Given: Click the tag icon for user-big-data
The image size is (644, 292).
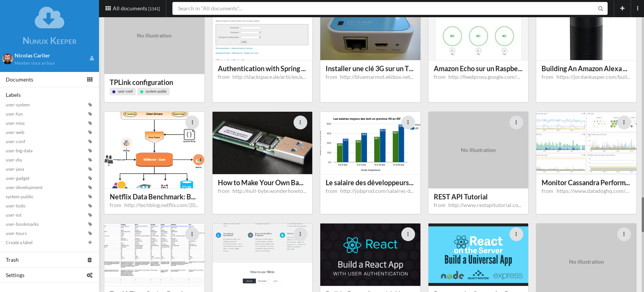Looking at the screenshot, I should (90, 151).
